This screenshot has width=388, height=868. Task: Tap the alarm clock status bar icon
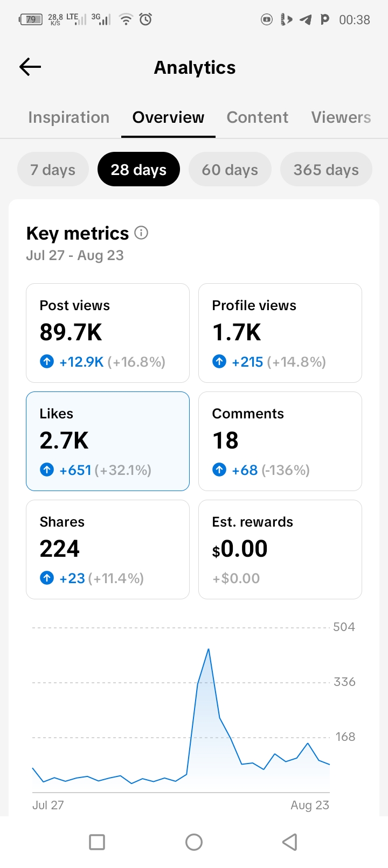coord(145,19)
